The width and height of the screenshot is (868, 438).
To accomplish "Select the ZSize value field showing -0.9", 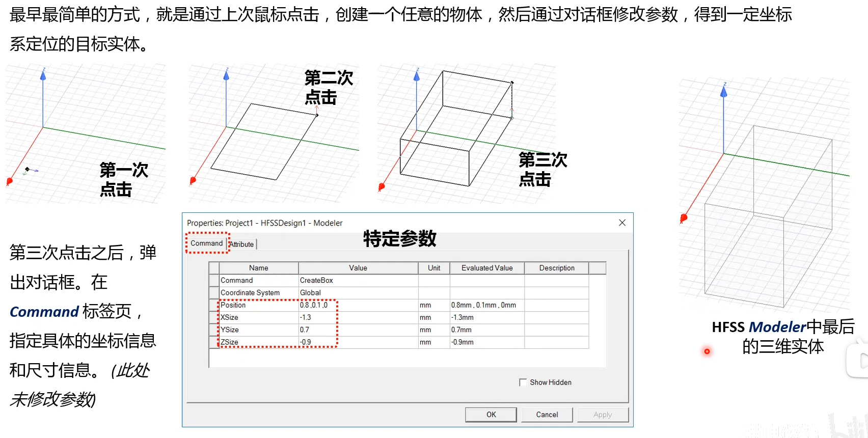I will 358,342.
